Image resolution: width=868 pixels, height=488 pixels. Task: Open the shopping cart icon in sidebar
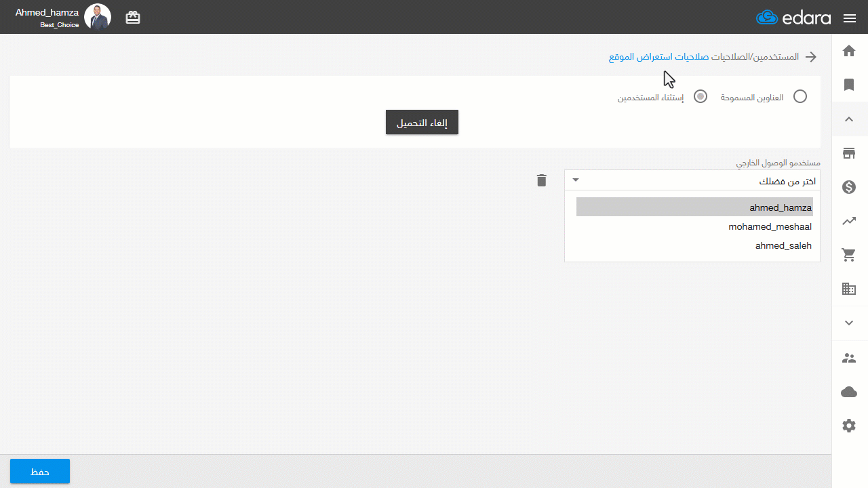click(849, 255)
